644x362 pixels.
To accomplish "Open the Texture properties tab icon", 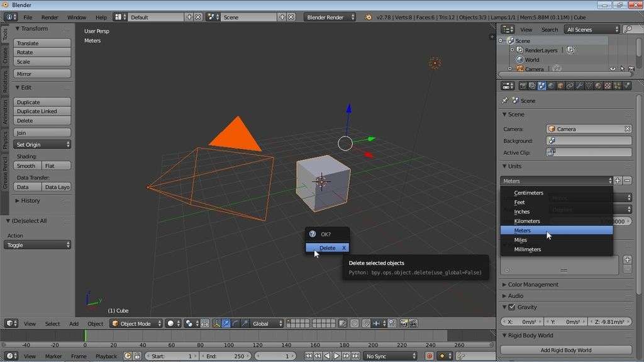I will pyautogui.click(x=608, y=86).
